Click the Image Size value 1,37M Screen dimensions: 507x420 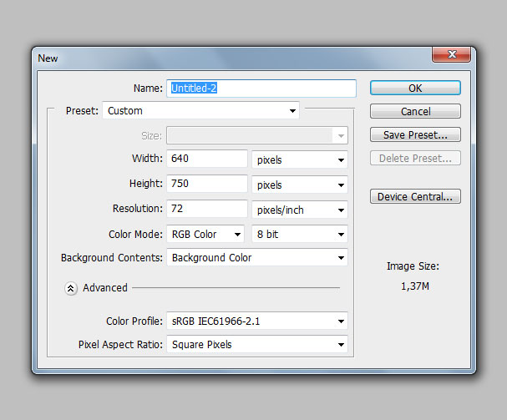[415, 286]
